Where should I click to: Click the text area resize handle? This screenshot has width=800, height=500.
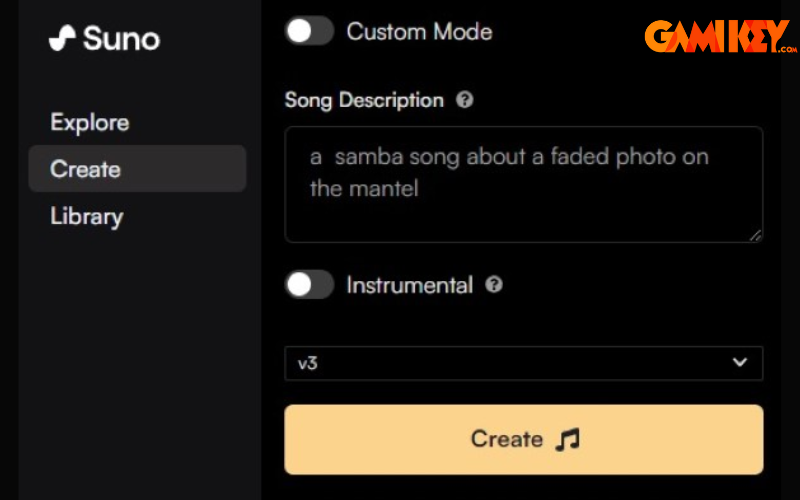pos(755,235)
